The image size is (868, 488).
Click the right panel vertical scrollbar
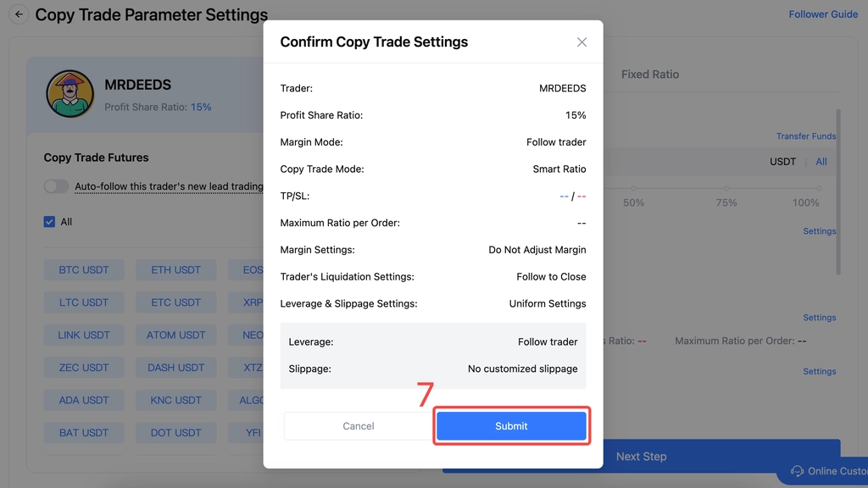(x=838, y=192)
